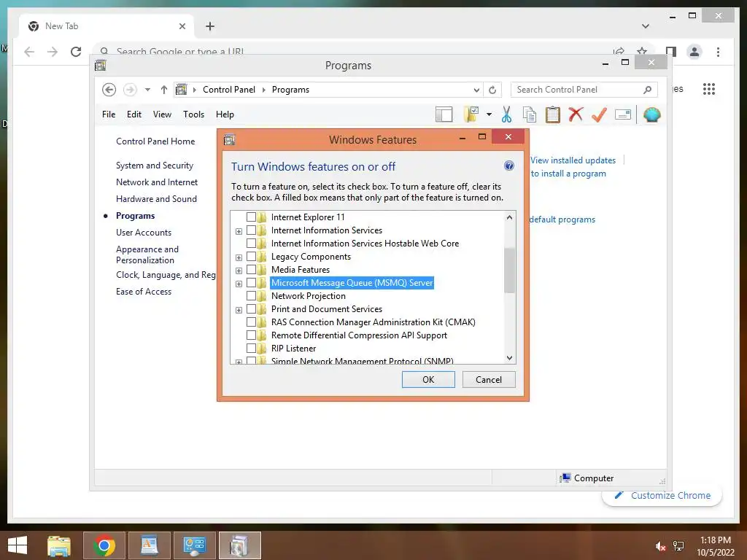Expand the Microsoft Message Queue Server node
747x560 pixels.
point(239,284)
